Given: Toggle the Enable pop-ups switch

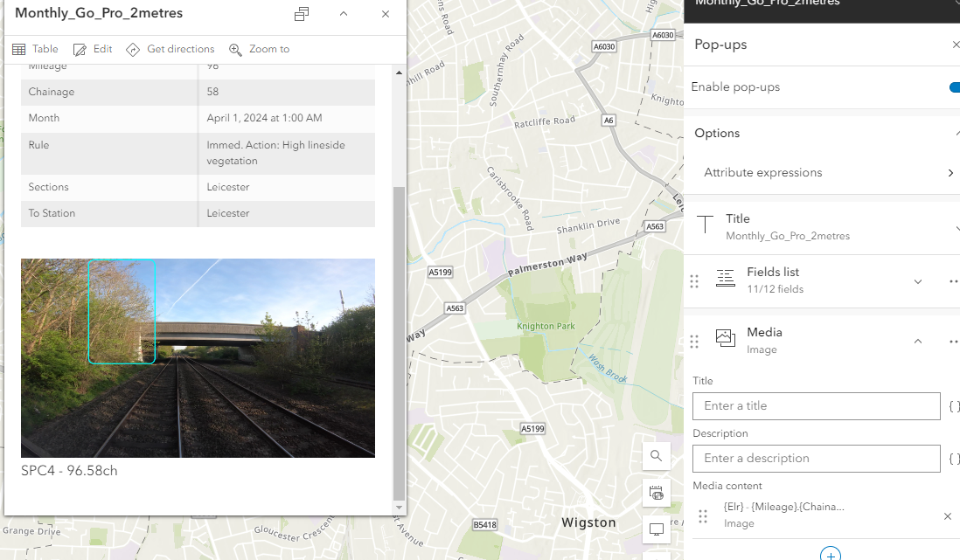Looking at the screenshot, I should tap(955, 87).
